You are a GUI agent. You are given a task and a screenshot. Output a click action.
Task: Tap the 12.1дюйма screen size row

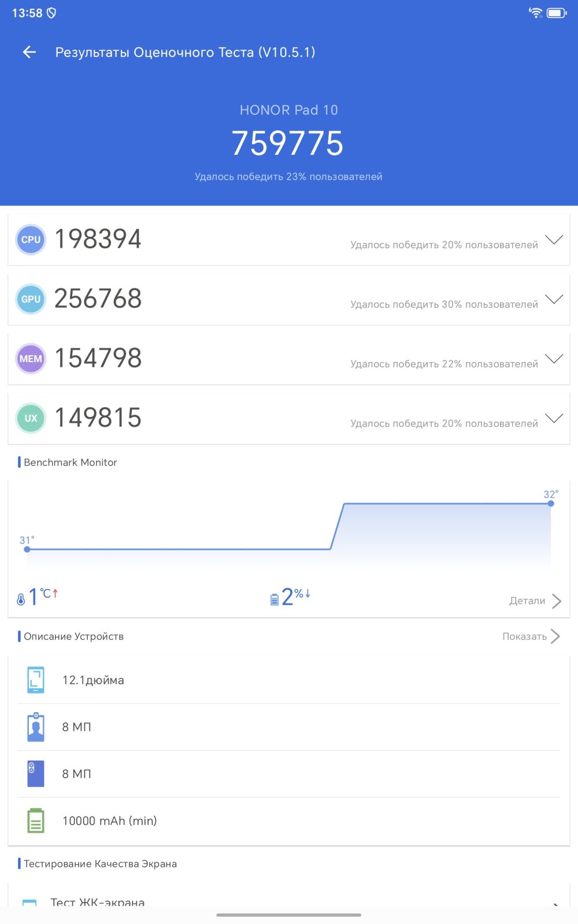(x=289, y=680)
